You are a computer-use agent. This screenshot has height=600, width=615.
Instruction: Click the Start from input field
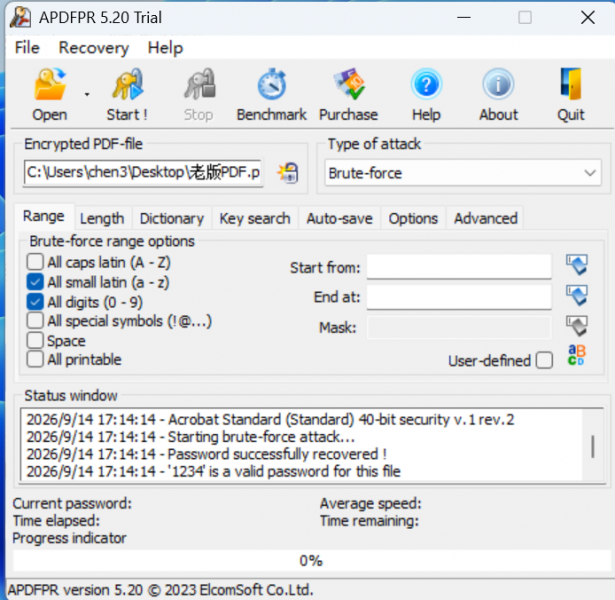[x=459, y=267]
